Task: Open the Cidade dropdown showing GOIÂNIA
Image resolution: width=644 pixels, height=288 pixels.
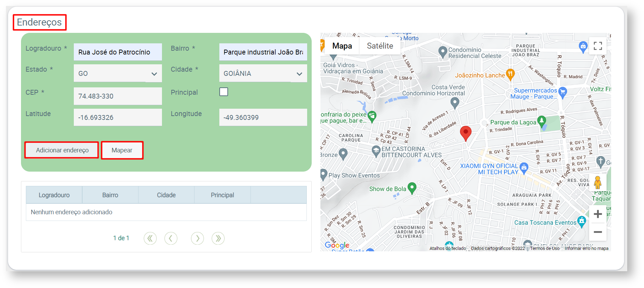Action: click(263, 73)
